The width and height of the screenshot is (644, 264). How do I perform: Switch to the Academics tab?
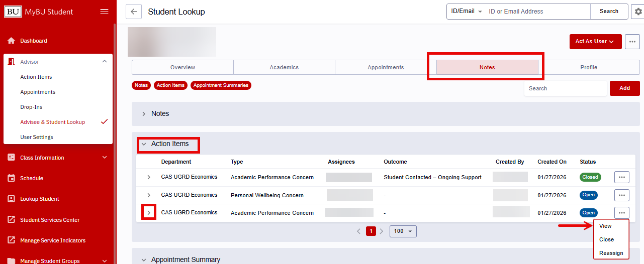click(x=284, y=67)
